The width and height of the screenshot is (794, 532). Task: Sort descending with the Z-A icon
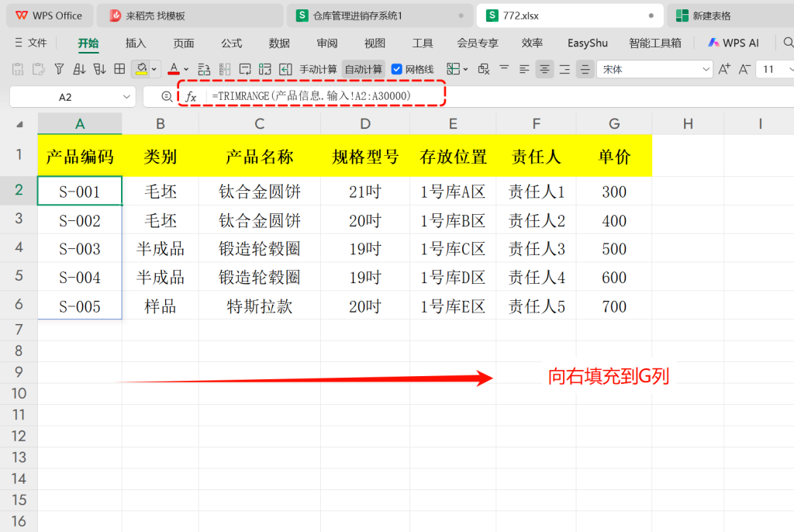coord(99,70)
